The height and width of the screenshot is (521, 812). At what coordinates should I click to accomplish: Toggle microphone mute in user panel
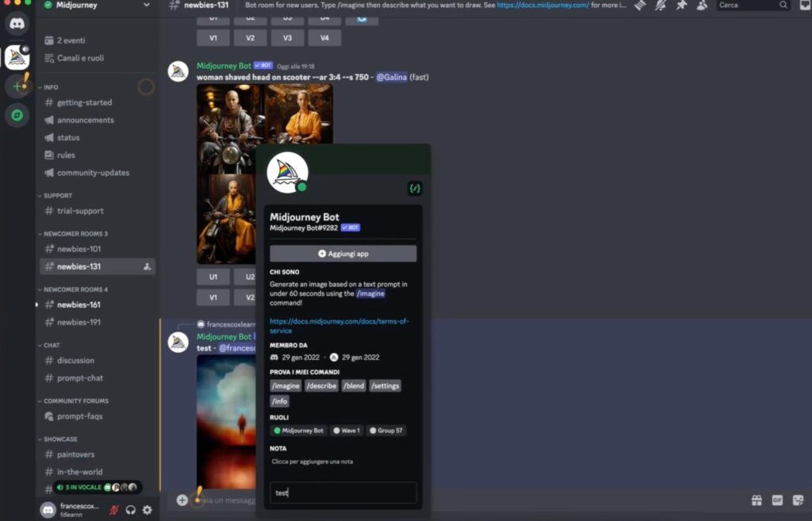point(113,510)
